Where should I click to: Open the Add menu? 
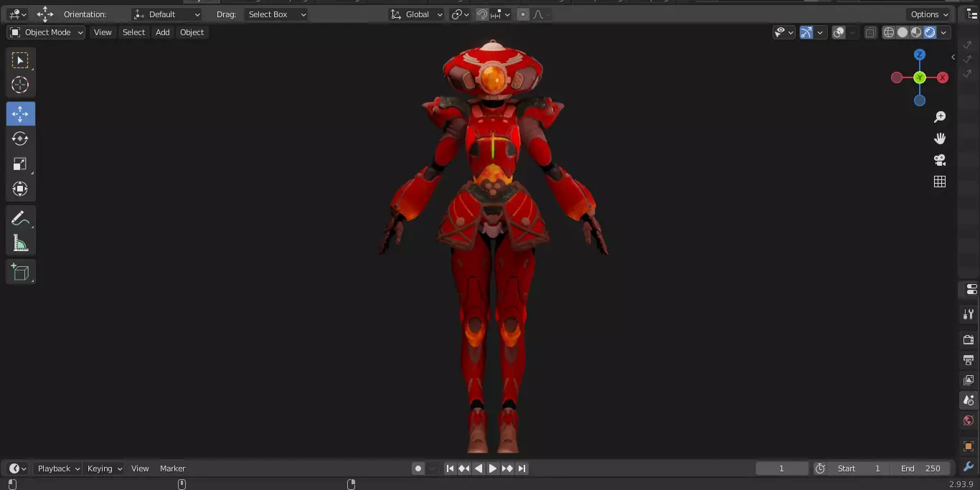click(x=163, y=32)
